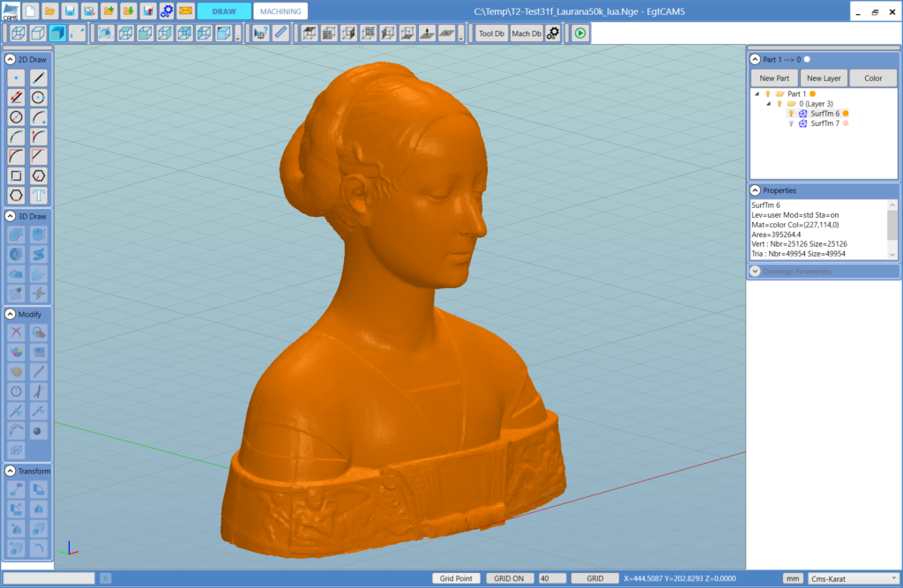Click the Save As icon with pencil

click(89, 11)
